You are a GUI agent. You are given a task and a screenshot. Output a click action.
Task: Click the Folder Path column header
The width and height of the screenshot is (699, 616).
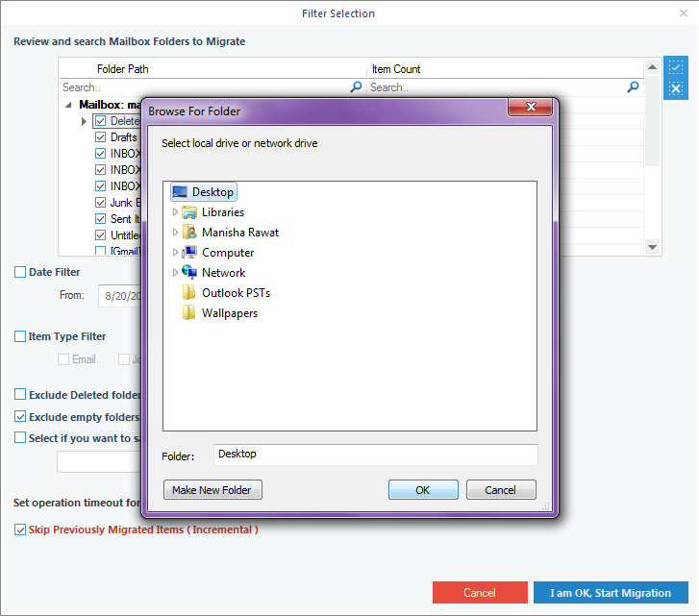pos(123,69)
